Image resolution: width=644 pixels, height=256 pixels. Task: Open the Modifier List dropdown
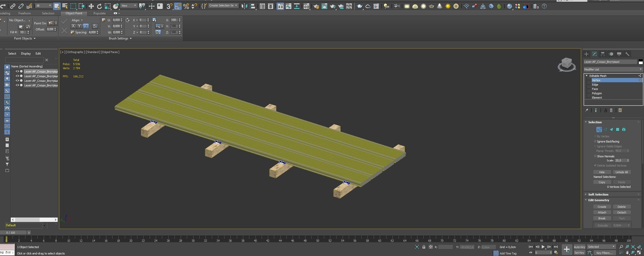point(613,69)
